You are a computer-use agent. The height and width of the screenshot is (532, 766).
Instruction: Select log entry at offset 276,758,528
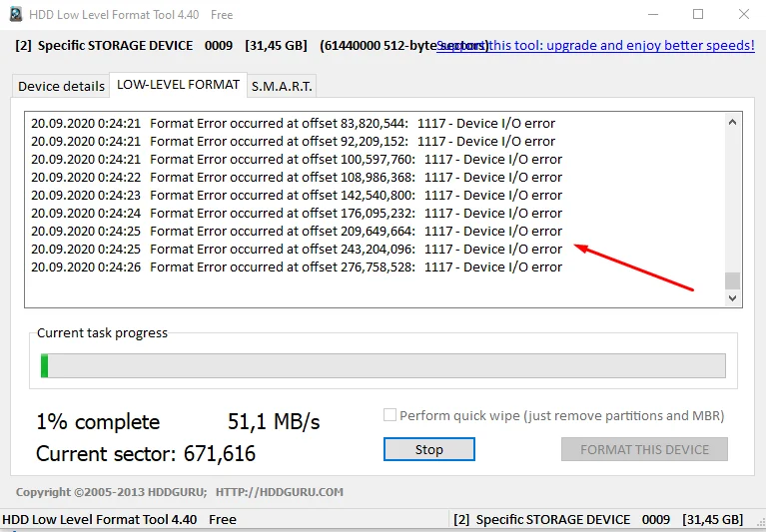click(297, 266)
